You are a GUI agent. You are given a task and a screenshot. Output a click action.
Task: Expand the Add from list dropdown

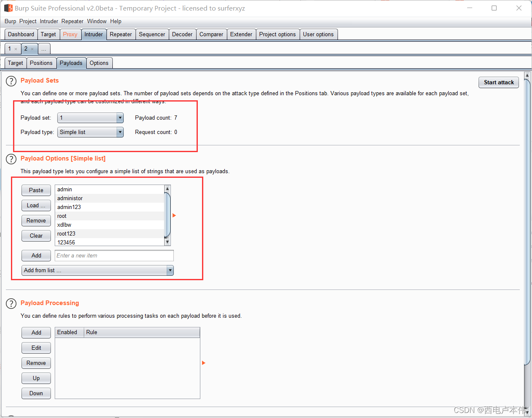[98, 271]
